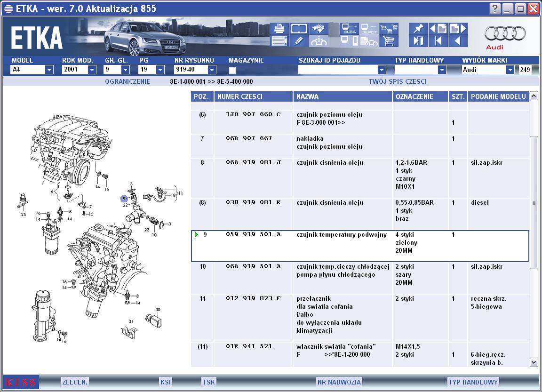Image resolution: width=542 pixels, height=392 pixels.
Task: Select part number 1J0 907 660 C
Action: (x=253, y=114)
